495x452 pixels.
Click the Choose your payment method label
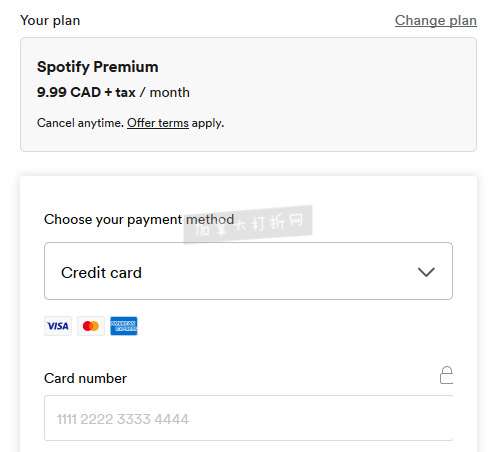click(139, 220)
